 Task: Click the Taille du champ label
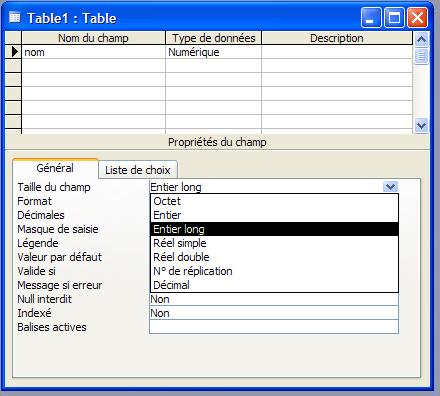coord(54,187)
